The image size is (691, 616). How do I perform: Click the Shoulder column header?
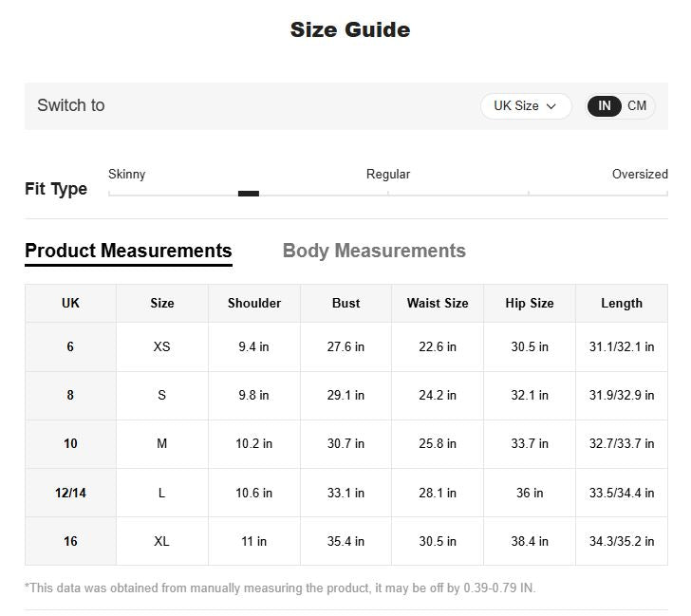tap(254, 304)
